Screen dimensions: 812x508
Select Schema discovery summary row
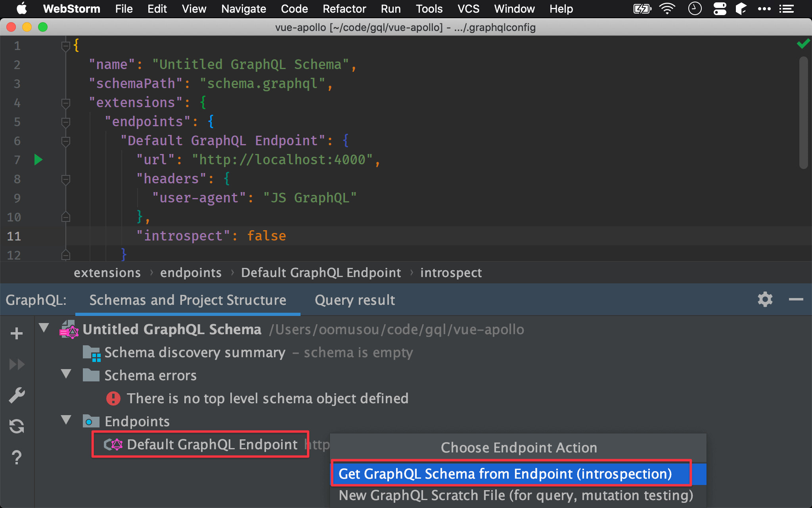tap(195, 352)
